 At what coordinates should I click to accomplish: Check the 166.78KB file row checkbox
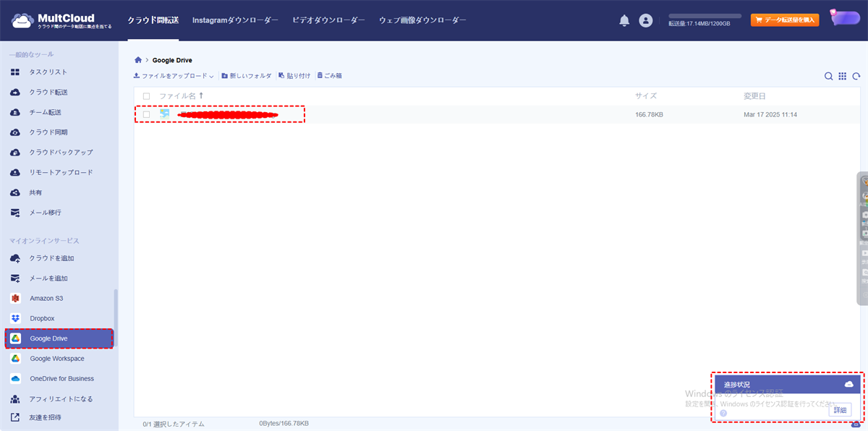tap(147, 114)
